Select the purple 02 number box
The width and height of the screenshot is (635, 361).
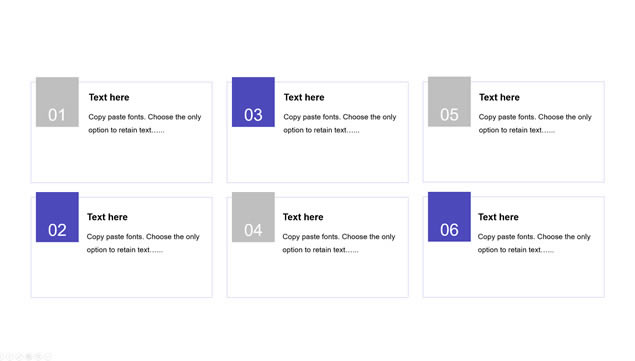tap(57, 217)
